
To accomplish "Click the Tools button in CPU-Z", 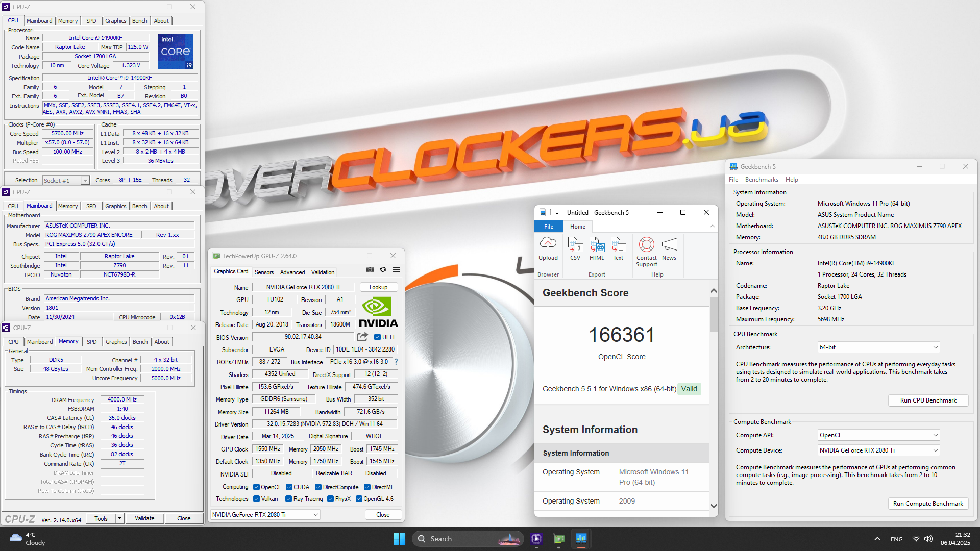I will 101,518.
